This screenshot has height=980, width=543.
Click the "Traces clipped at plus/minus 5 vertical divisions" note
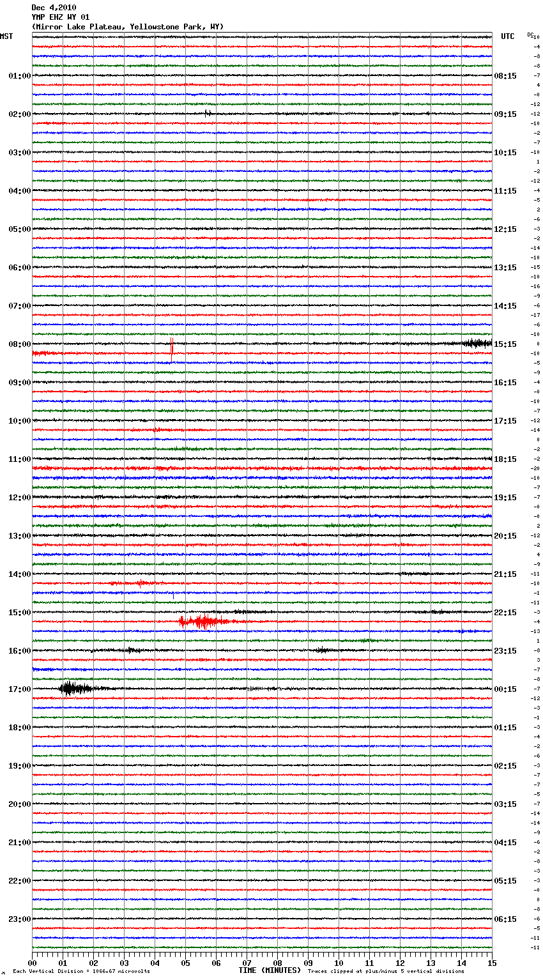(x=386, y=972)
